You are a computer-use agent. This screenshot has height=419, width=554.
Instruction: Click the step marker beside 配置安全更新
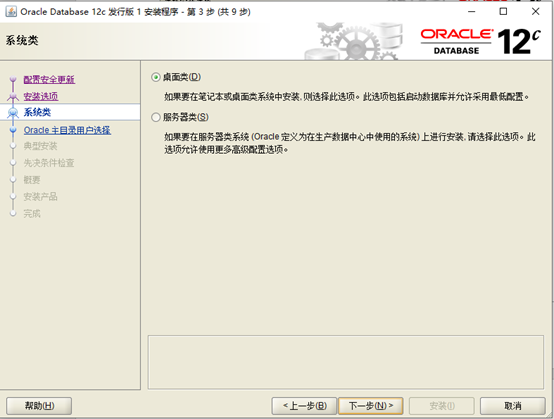13,79
